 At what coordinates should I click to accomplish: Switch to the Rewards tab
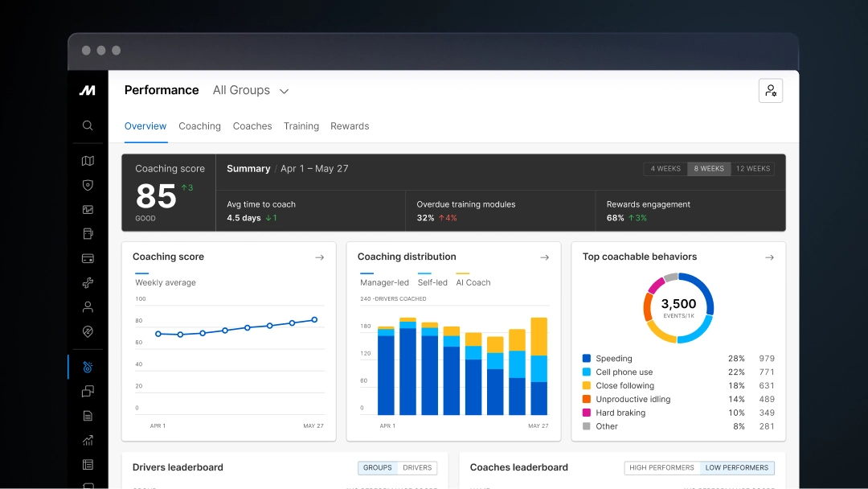350,126
